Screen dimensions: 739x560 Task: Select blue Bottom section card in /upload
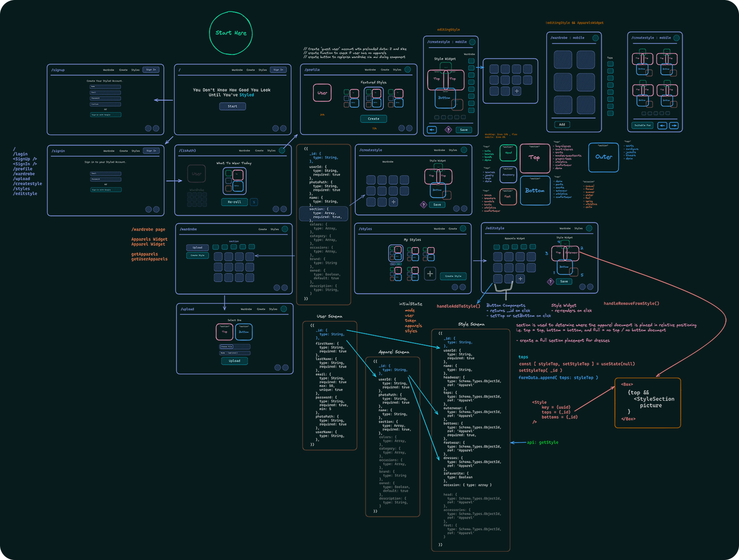tap(244, 332)
